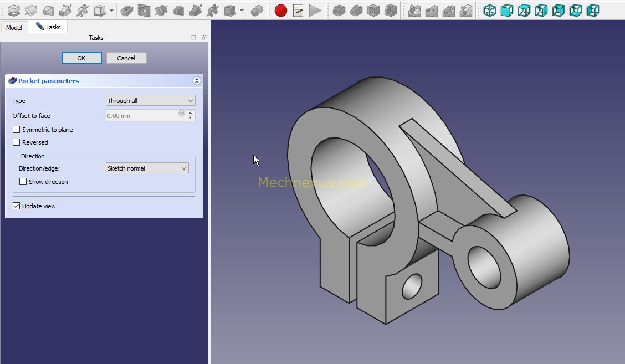This screenshot has width=625, height=364.
Task: Click the red macro record button
Action: click(281, 10)
